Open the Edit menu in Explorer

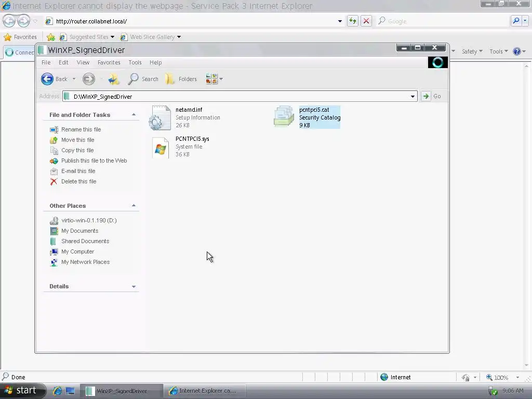point(63,62)
